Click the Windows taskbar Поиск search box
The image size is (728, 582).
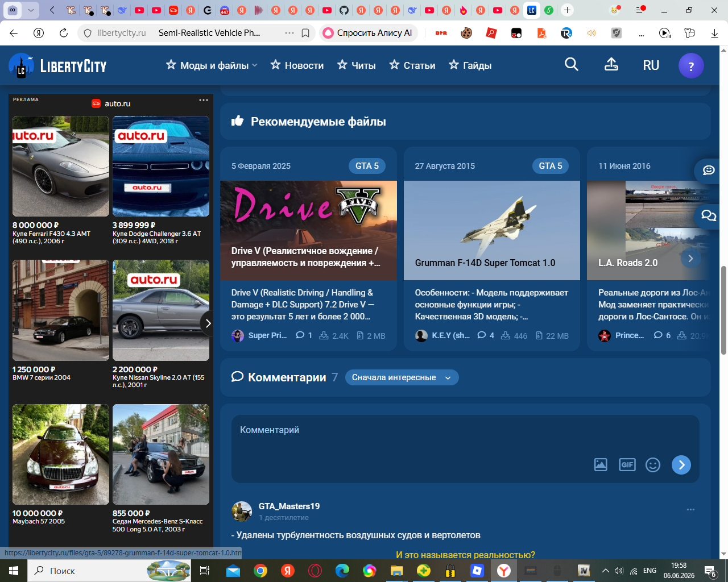[110, 571]
